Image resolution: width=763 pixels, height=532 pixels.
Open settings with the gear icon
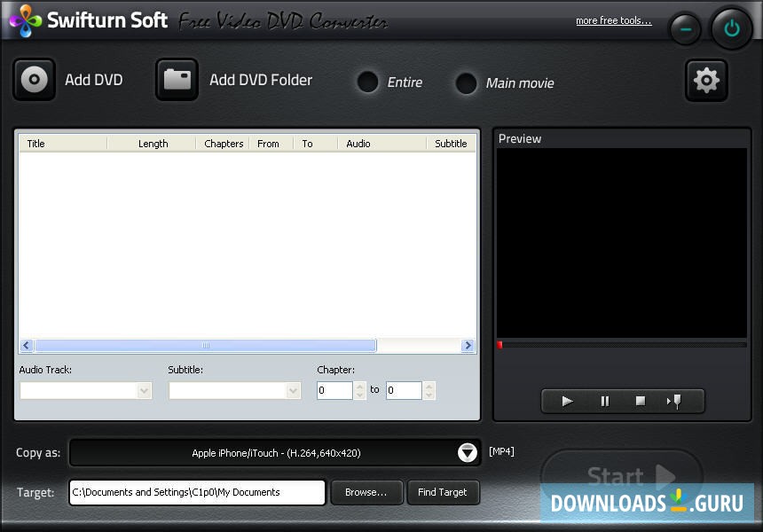click(x=706, y=81)
